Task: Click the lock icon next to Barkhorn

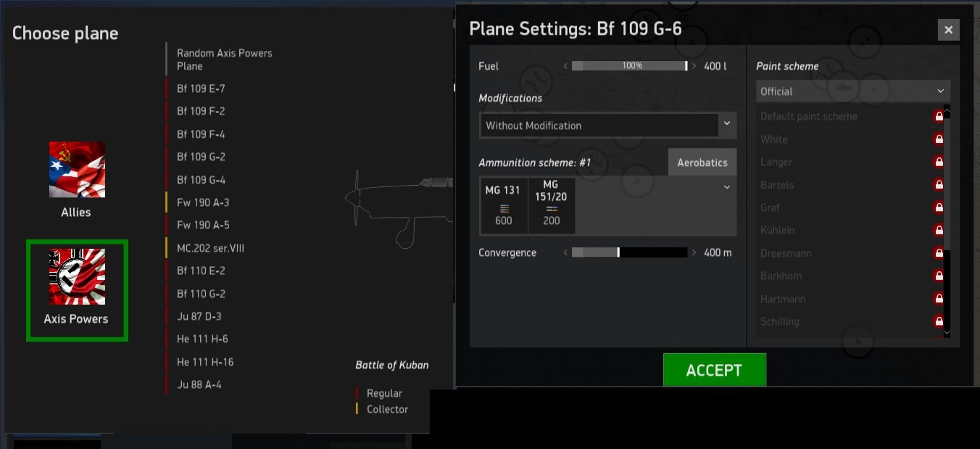Action: (939, 276)
